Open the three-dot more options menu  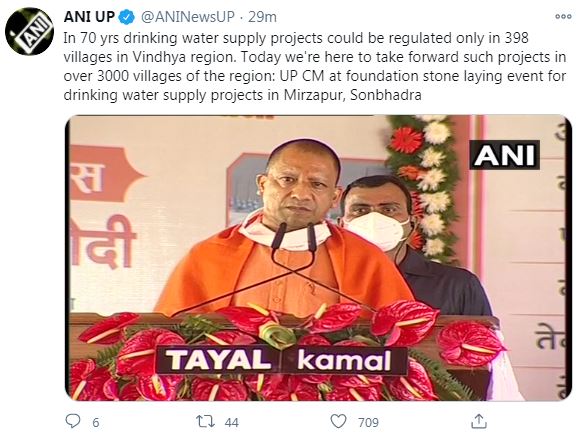click(x=563, y=16)
